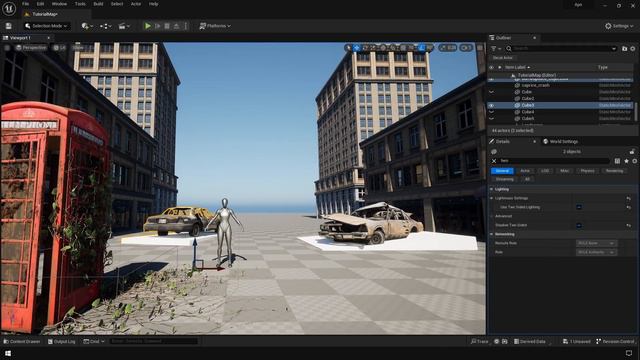Click into the Outliner search field

pyautogui.click(x=561, y=48)
